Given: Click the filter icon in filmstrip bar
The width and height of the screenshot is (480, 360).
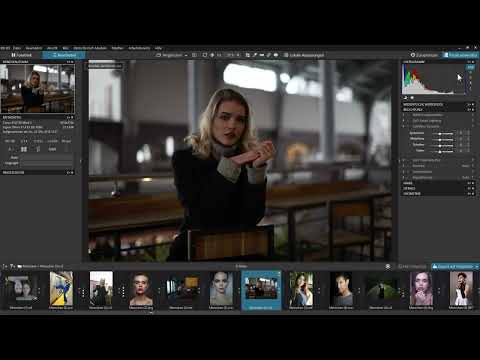Looking at the screenshot, I should pos(12,266).
